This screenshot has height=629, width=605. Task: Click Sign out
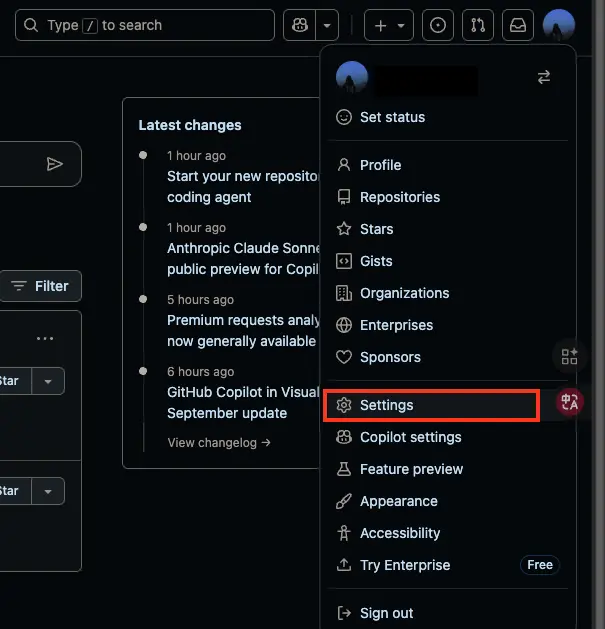coord(386,613)
